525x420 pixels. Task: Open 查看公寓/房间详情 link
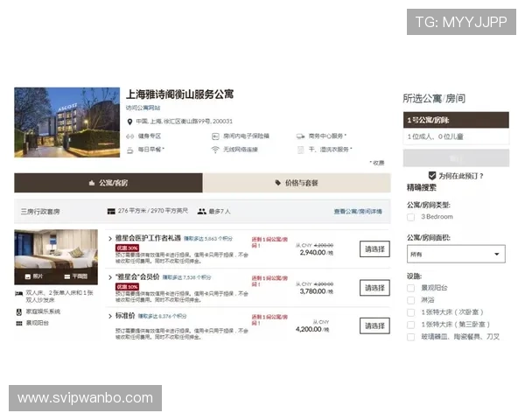tap(358, 212)
